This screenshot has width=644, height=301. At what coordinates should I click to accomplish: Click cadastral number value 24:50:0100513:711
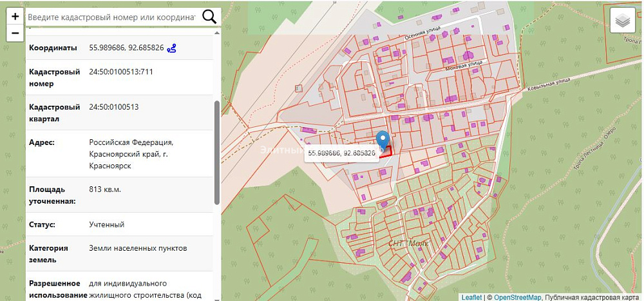[x=121, y=72]
